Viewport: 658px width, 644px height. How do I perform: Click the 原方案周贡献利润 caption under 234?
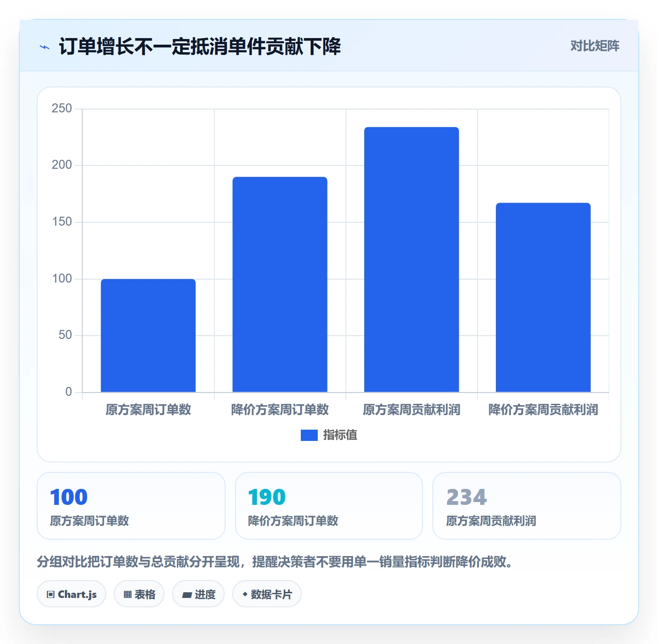[491, 521]
